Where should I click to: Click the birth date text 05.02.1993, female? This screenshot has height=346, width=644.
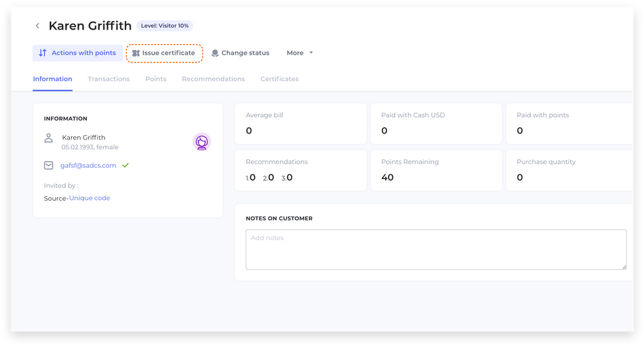pos(90,147)
